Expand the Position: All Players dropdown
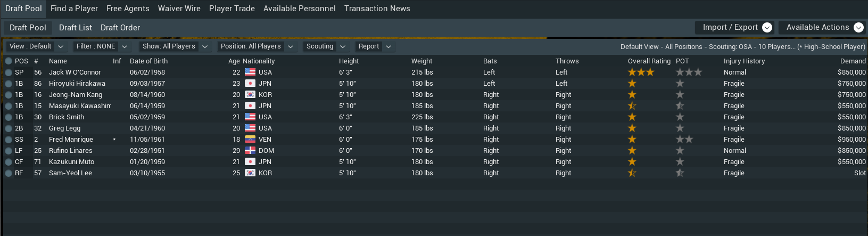The image size is (868, 236). click(x=257, y=47)
